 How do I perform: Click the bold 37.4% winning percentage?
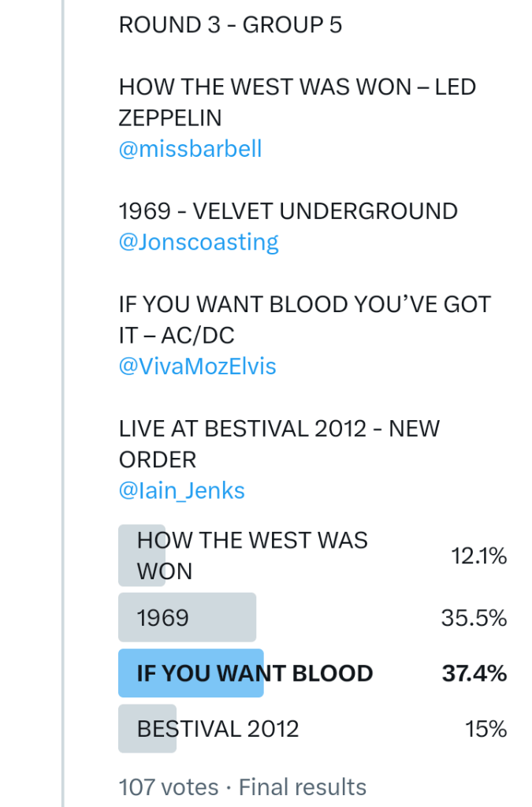pyautogui.click(x=474, y=674)
